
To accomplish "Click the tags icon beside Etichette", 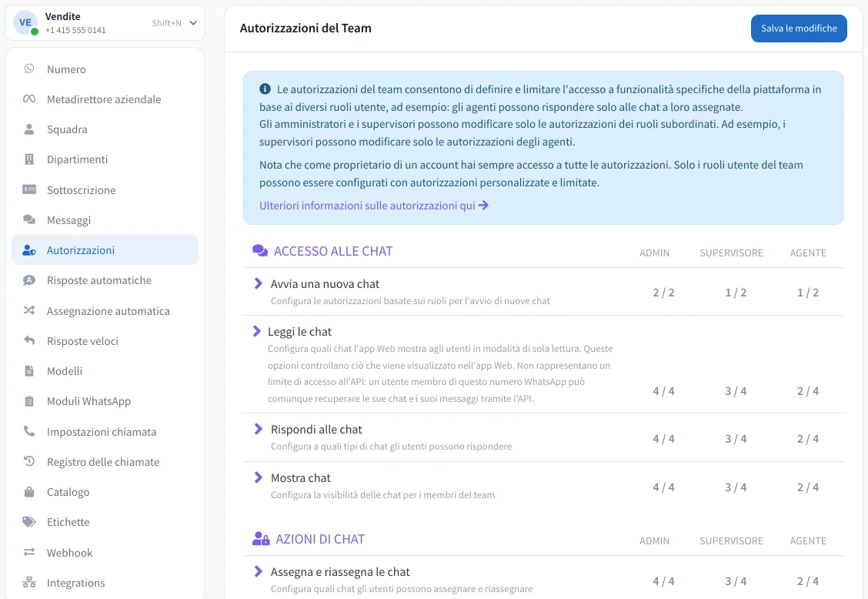I will (29, 521).
